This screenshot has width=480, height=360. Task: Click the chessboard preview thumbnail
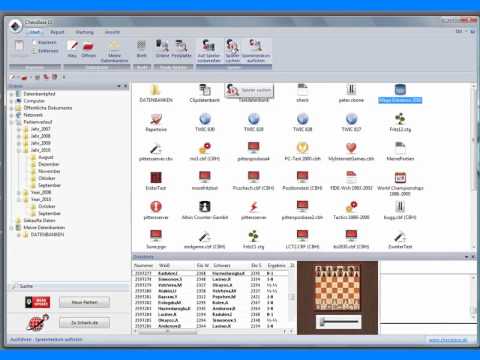[x=337, y=287]
